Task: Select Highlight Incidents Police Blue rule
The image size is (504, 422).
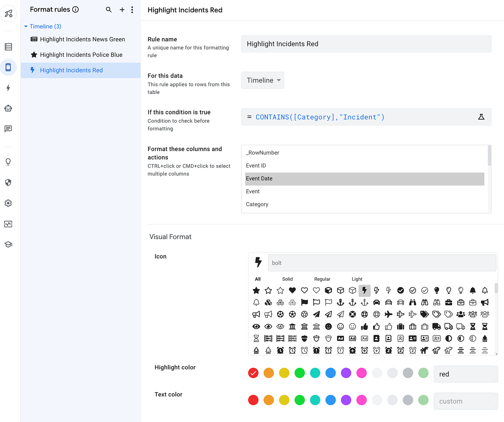Action: [81, 55]
